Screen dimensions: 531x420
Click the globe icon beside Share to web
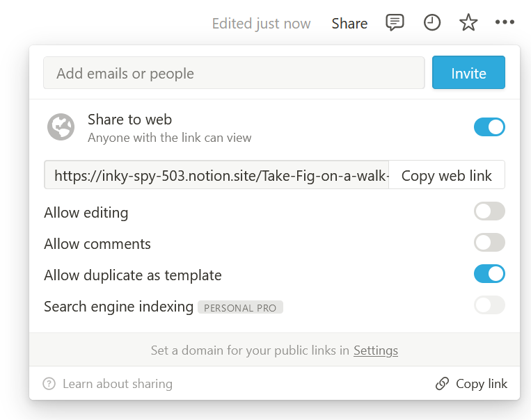(61, 127)
